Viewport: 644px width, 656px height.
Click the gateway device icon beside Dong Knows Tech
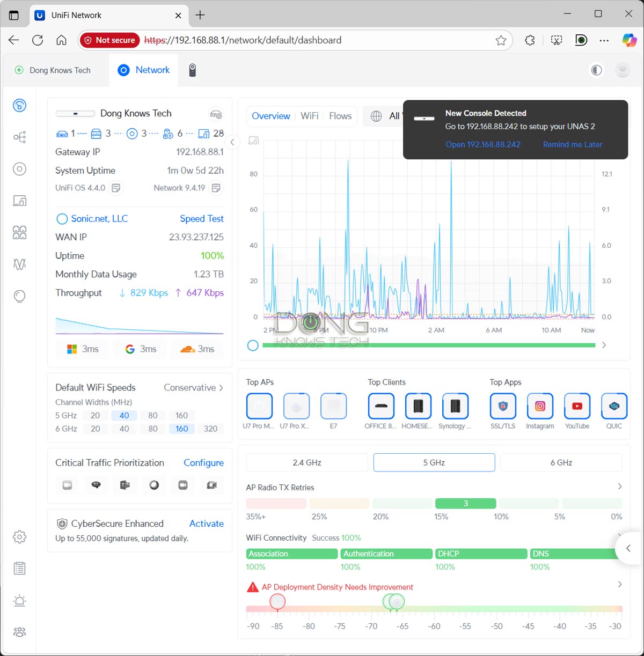point(216,114)
